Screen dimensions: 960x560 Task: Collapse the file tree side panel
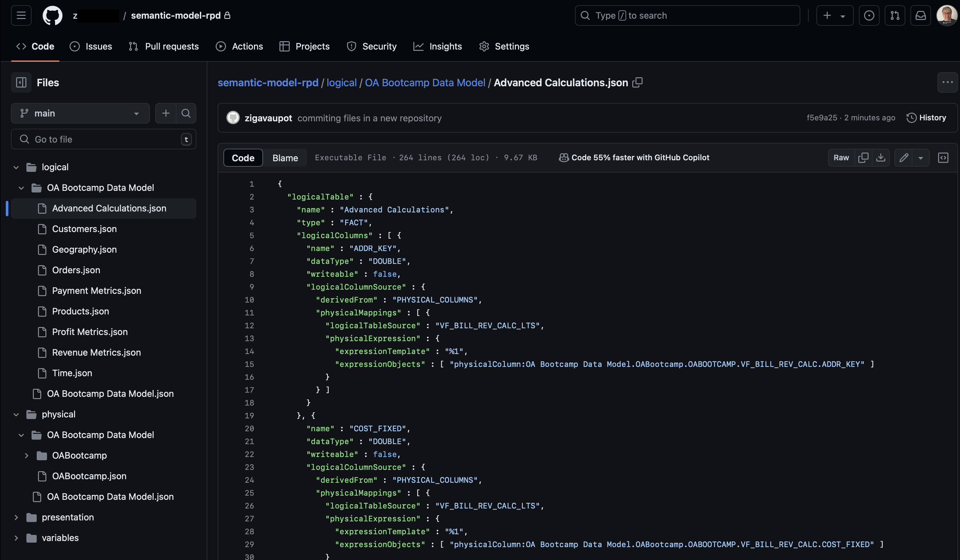coord(21,82)
